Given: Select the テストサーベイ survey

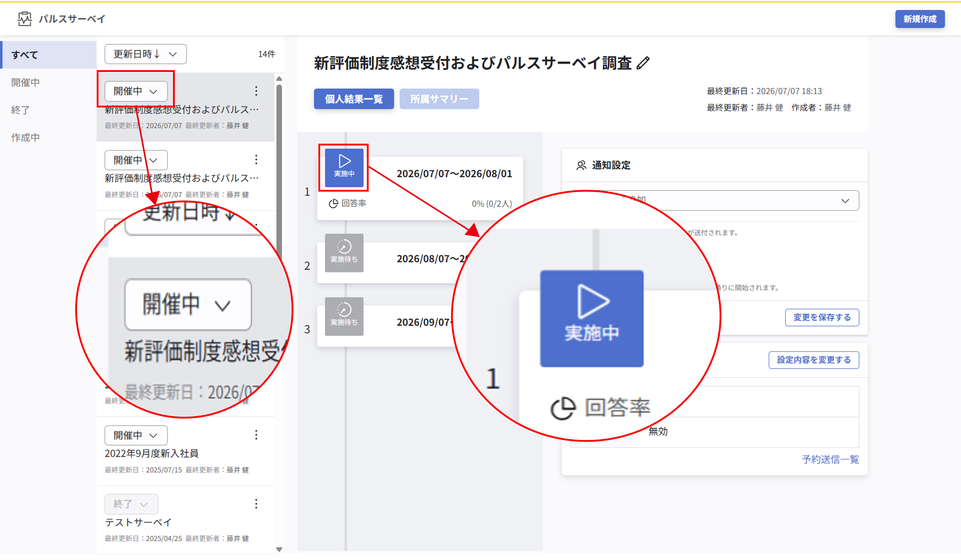Looking at the screenshot, I should (x=138, y=522).
